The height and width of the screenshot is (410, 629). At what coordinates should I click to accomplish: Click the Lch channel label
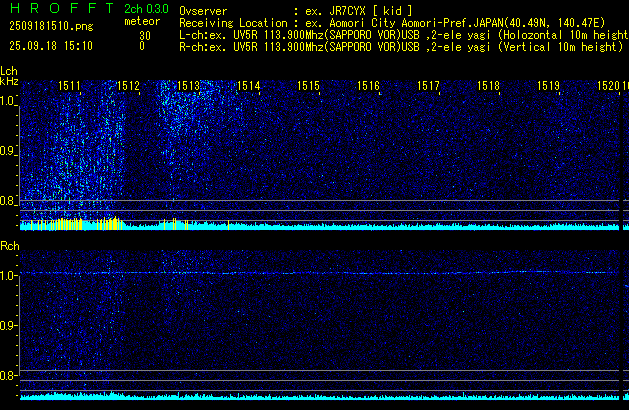(x=9, y=71)
